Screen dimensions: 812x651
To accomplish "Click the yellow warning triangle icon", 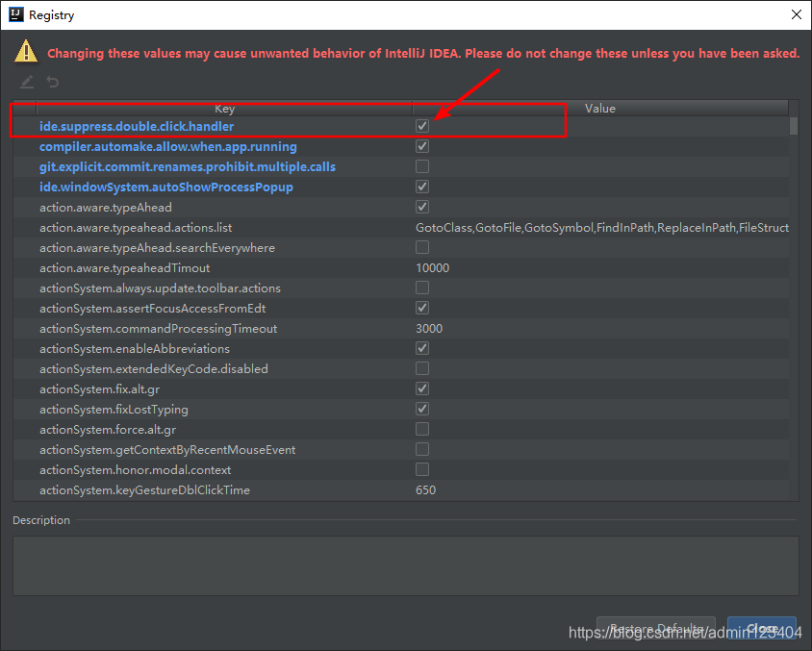I will click(25, 52).
